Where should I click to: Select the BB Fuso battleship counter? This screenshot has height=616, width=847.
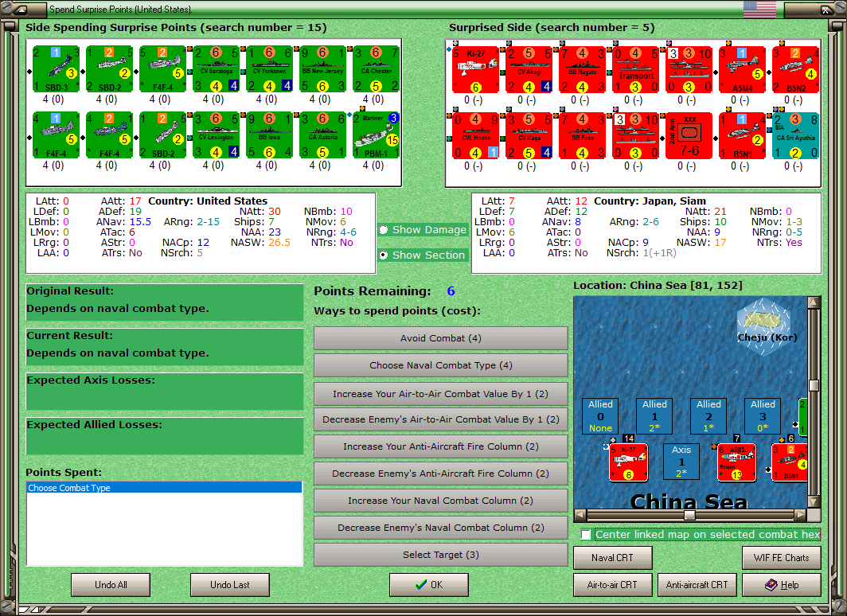point(583,135)
